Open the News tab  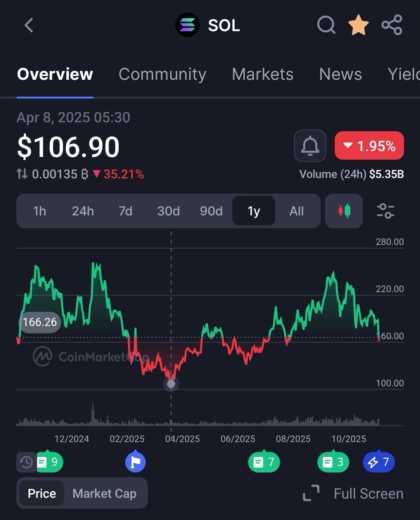tap(340, 74)
